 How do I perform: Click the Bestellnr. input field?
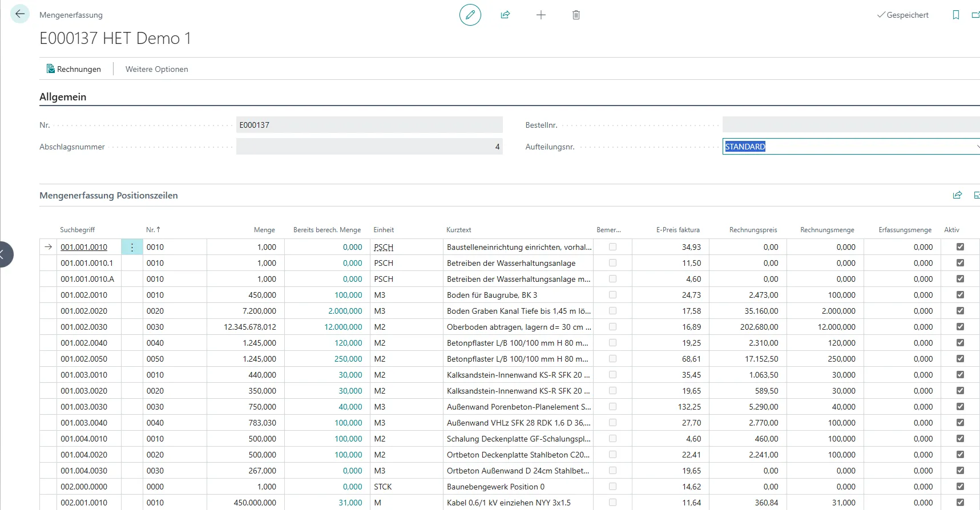[849, 125]
